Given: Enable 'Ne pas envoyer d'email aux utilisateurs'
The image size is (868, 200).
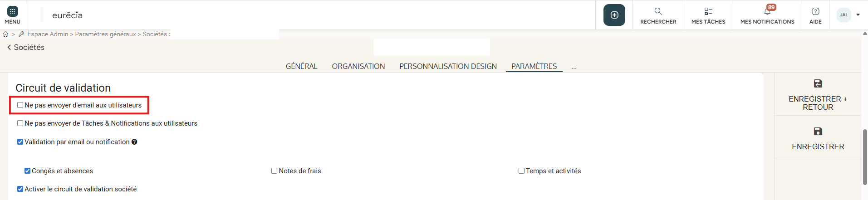Looking at the screenshot, I should click(20, 105).
